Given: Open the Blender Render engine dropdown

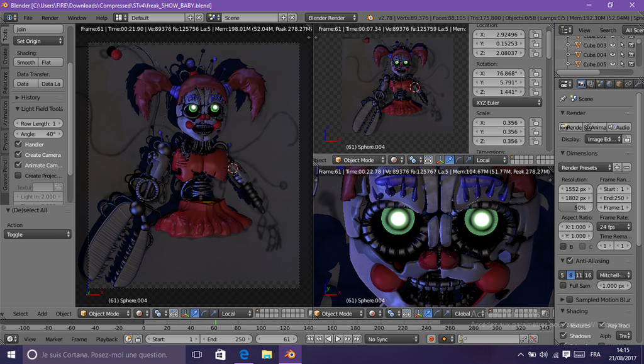Looking at the screenshot, I should [331, 18].
